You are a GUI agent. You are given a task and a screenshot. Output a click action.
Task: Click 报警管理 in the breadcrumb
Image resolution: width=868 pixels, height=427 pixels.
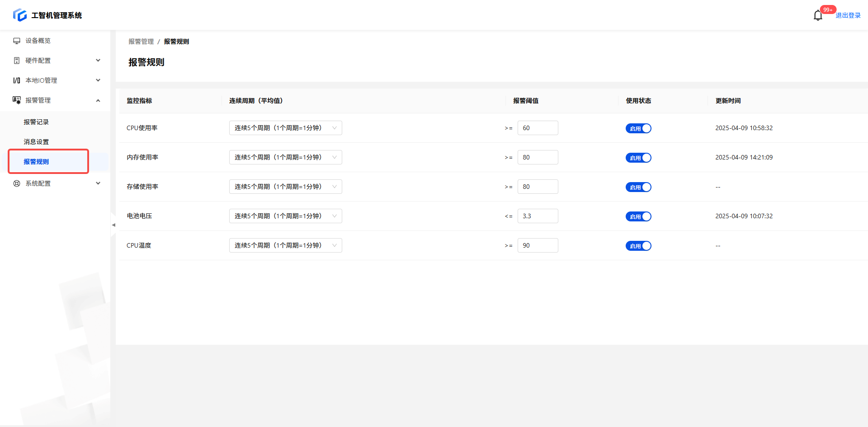[x=141, y=42]
